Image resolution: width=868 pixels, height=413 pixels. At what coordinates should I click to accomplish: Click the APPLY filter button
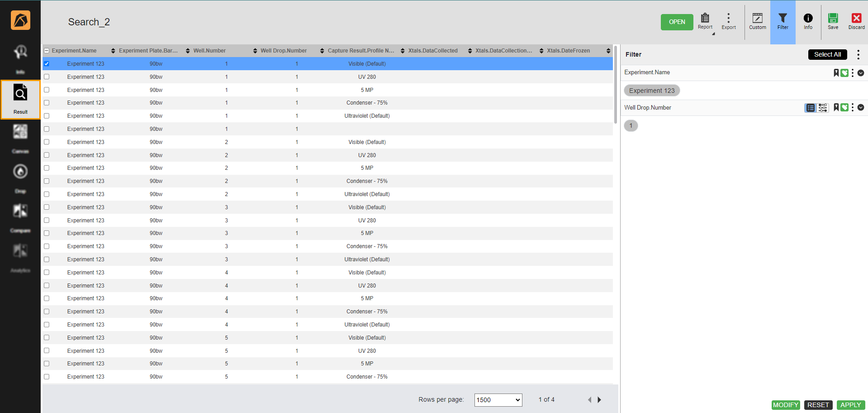(x=850, y=405)
